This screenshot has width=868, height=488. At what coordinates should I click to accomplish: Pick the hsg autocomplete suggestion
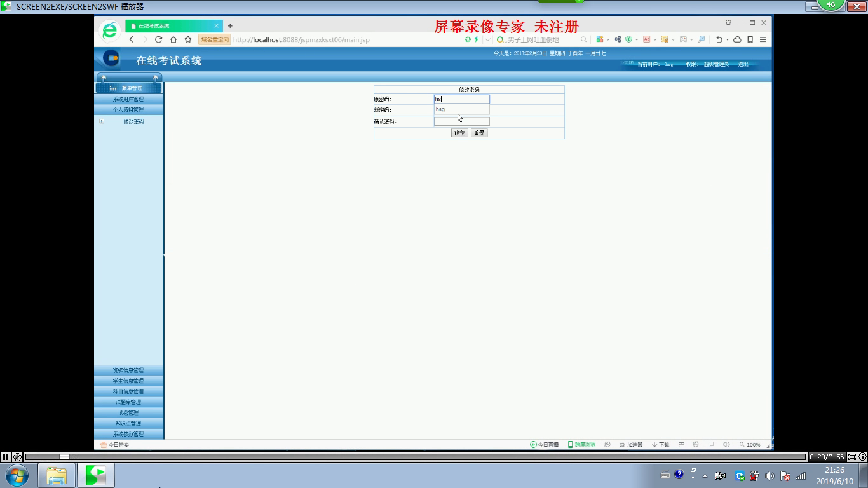pyautogui.click(x=462, y=109)
